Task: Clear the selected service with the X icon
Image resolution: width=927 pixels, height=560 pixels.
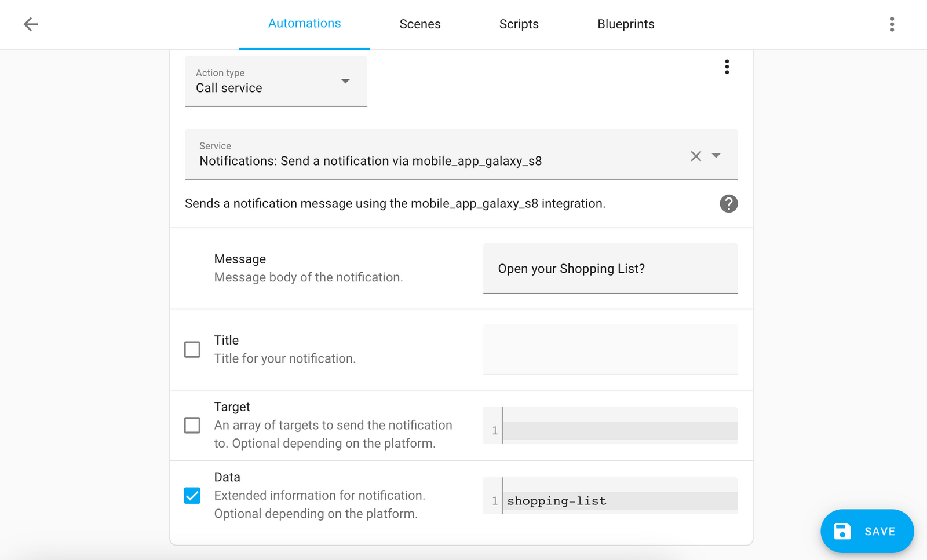Action: click(696, 155)
